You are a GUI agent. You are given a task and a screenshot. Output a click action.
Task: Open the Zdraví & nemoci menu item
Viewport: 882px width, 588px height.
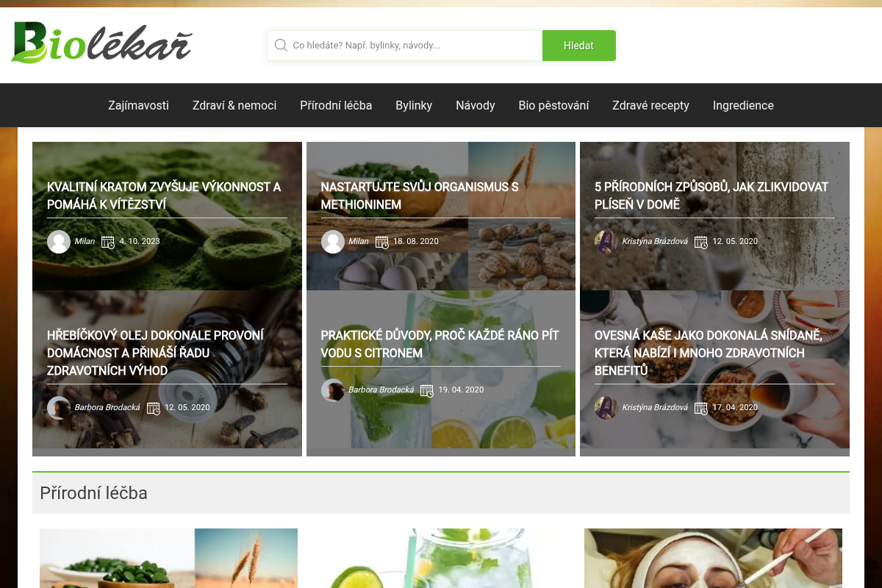point(234,105)
